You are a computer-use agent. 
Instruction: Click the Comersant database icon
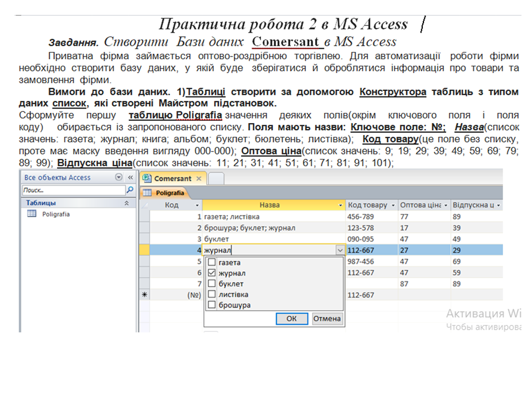coord(146,178)
